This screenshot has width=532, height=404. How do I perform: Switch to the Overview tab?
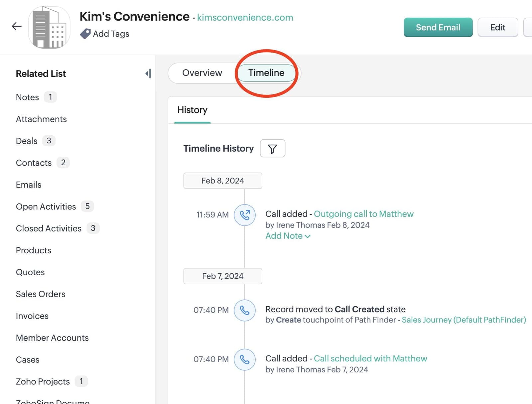click(x=202, y=73)
